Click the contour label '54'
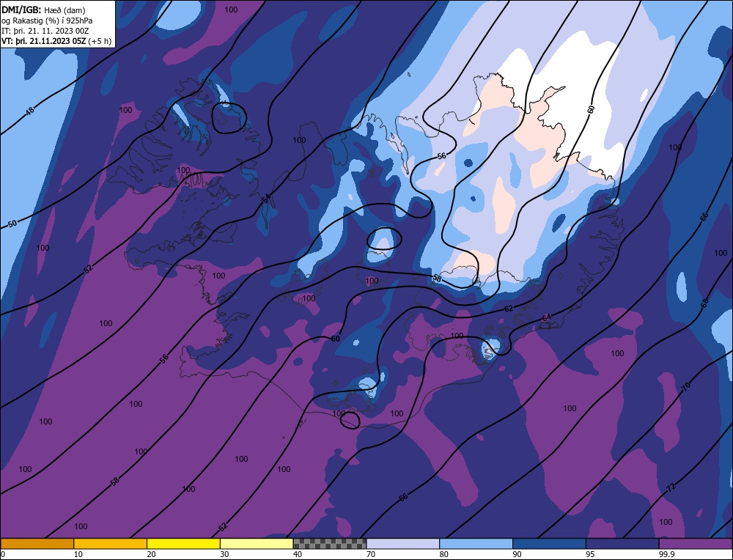The height and width of the screenshot is (560, 733). point(267,199)
